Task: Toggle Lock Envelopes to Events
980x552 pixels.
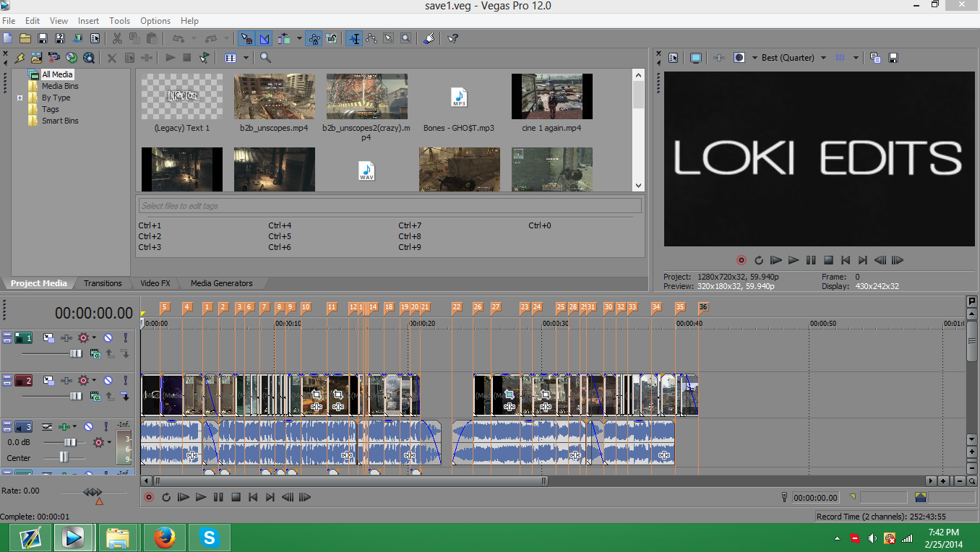Action: [x=314, y=38]
